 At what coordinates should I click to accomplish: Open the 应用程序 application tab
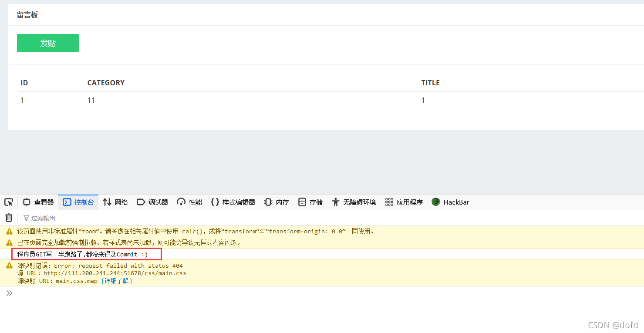[x=404, y=202]
